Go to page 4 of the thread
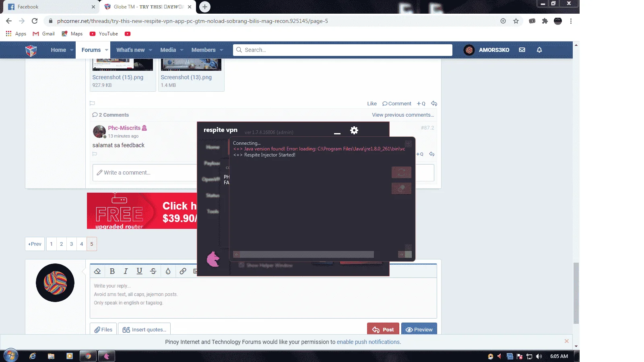The height and width of the screenshot is (362, 644). coord(81,244)
